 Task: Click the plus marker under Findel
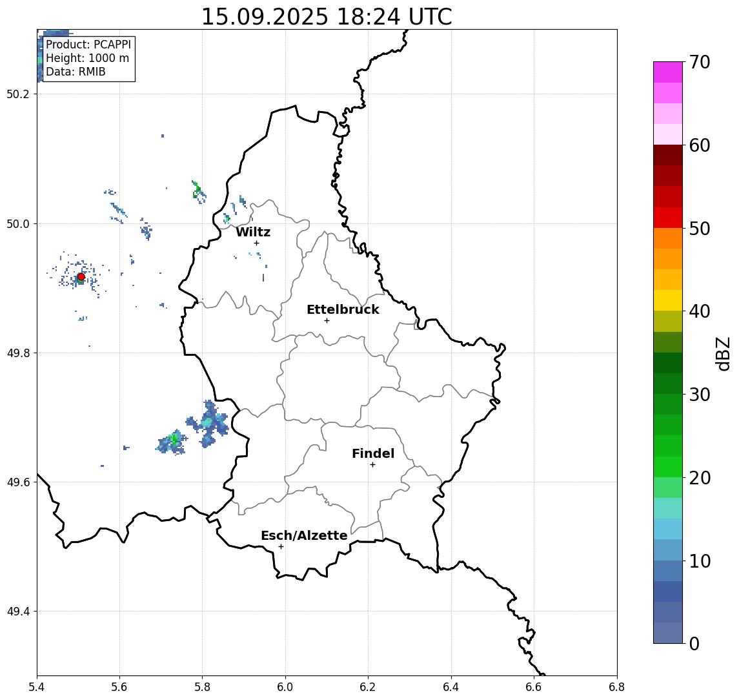[372, 465]
